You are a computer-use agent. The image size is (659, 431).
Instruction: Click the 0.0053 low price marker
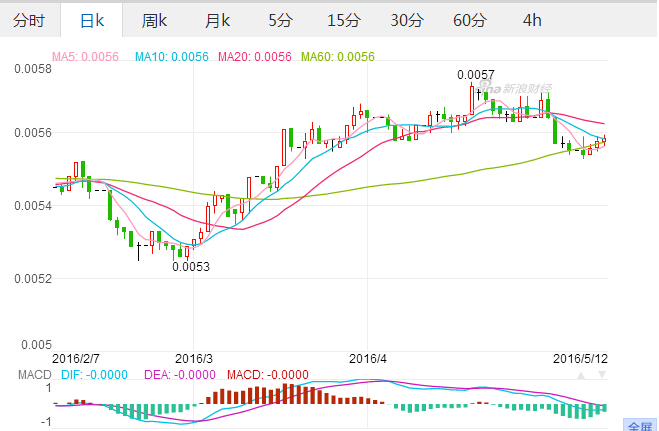[190, 266]
